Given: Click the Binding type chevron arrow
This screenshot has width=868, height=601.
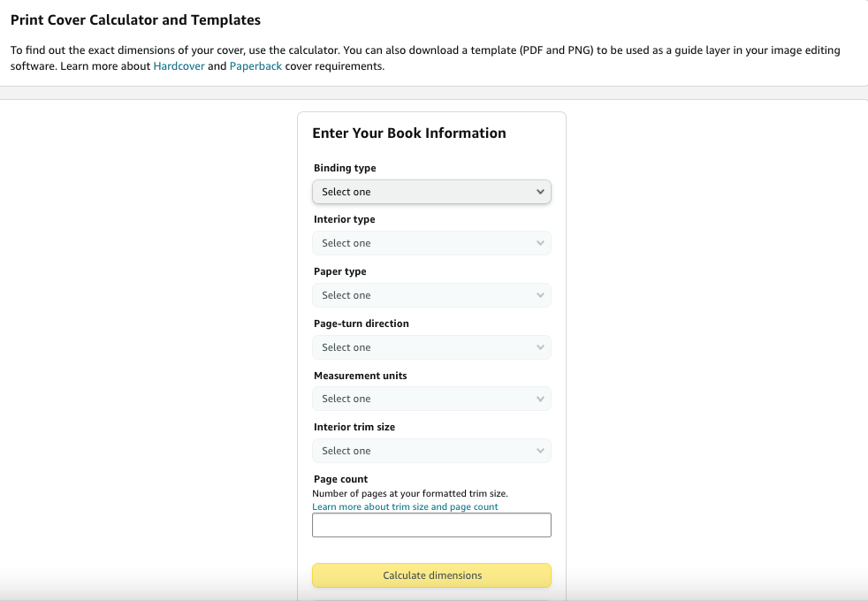Looking at the screenshot, I should click(x=540, y=192).
